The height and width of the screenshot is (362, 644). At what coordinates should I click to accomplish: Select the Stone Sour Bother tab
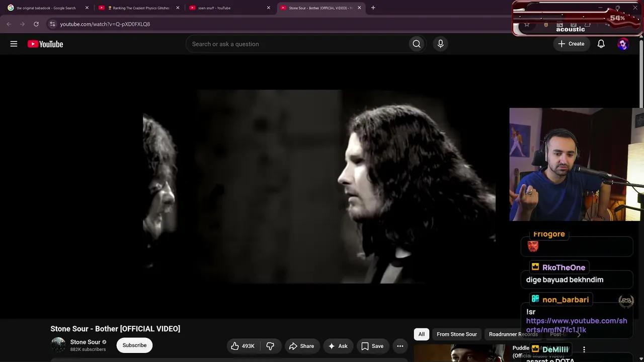coord(320,8)
